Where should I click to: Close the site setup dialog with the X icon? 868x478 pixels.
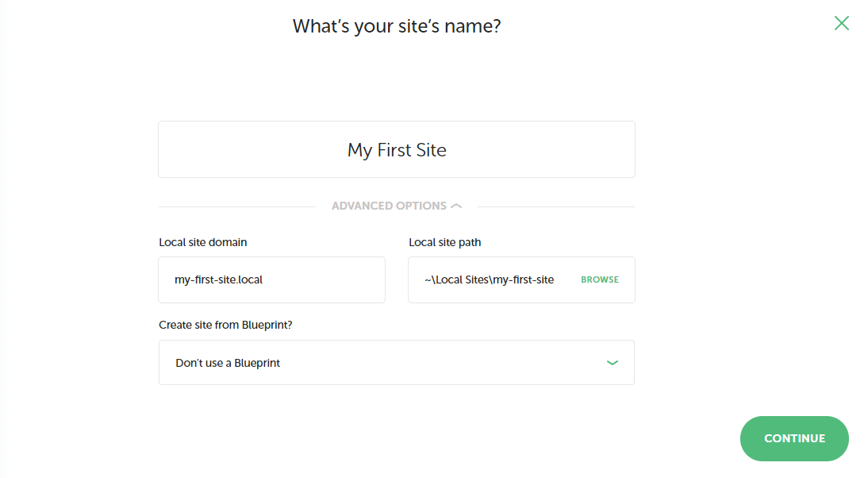tap(842, 23)
